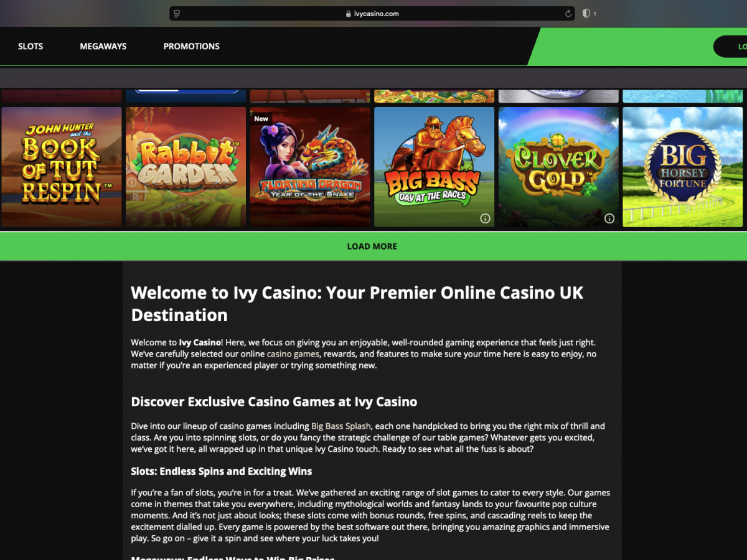Click the info icon on Rabbit Garden tile
Screen dimensions: 747x560
(132, 182)
